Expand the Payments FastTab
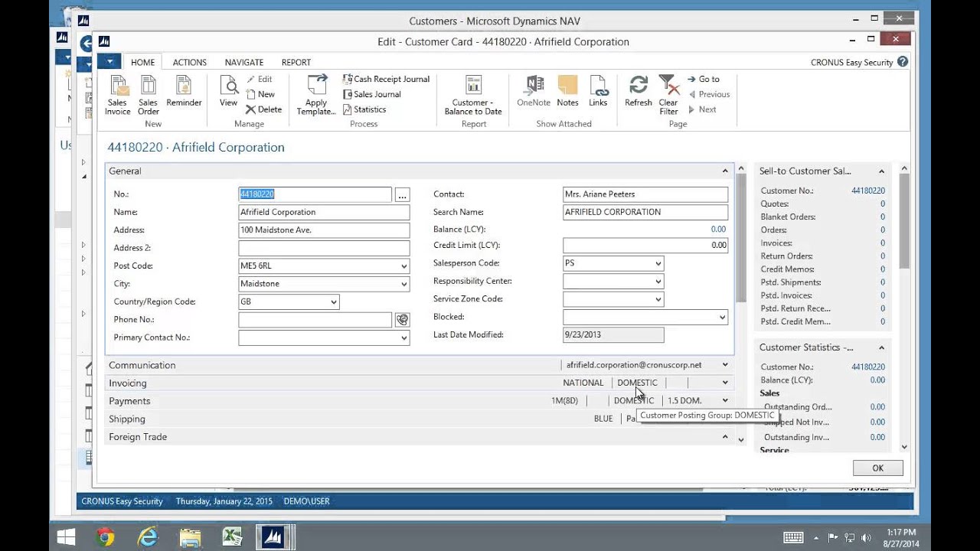This screenshot has height=551, width=980. [x=725, y=400]
